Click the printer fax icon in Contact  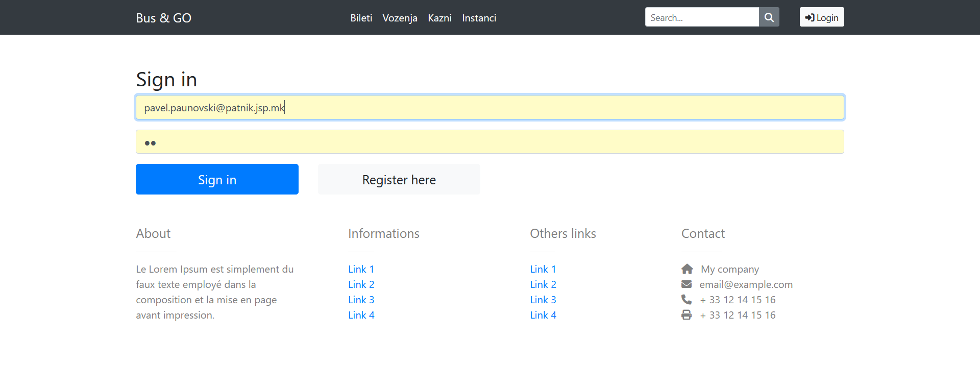click(687, 315)
